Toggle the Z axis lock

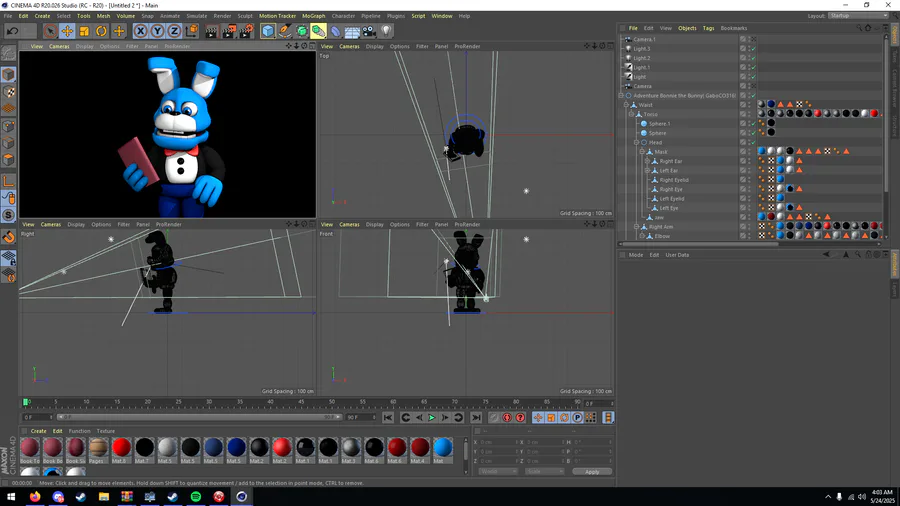click(174, 31)
